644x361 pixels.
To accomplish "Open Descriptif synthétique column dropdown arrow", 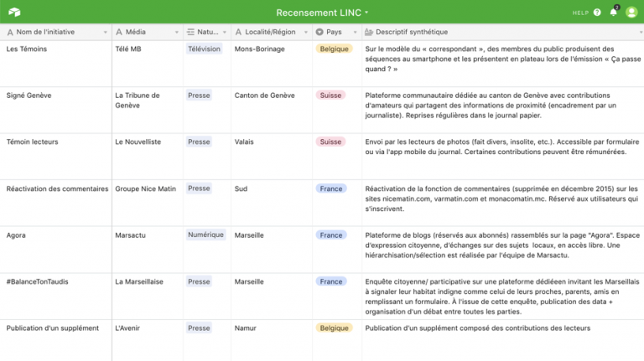I will 641,33.
